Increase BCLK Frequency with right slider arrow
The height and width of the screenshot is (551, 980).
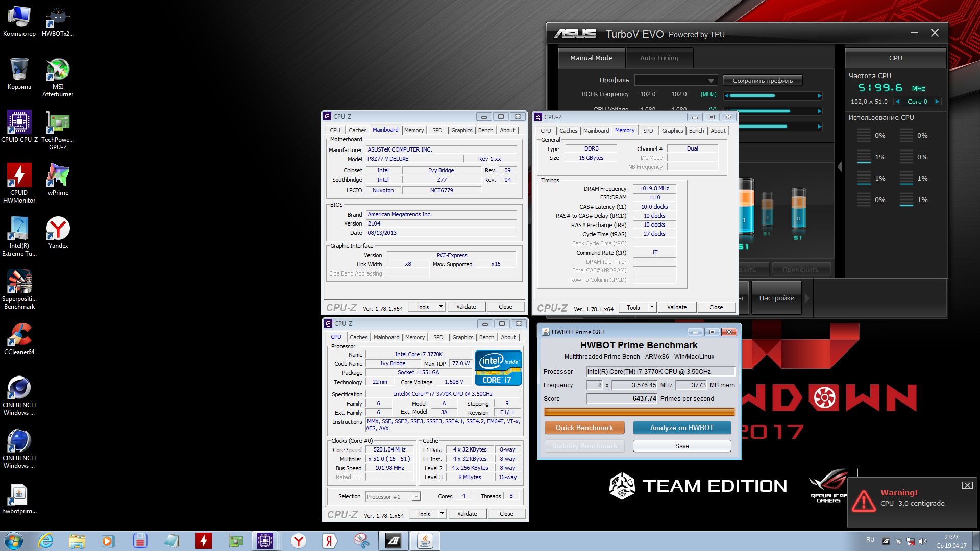click(x=820, y=96)
